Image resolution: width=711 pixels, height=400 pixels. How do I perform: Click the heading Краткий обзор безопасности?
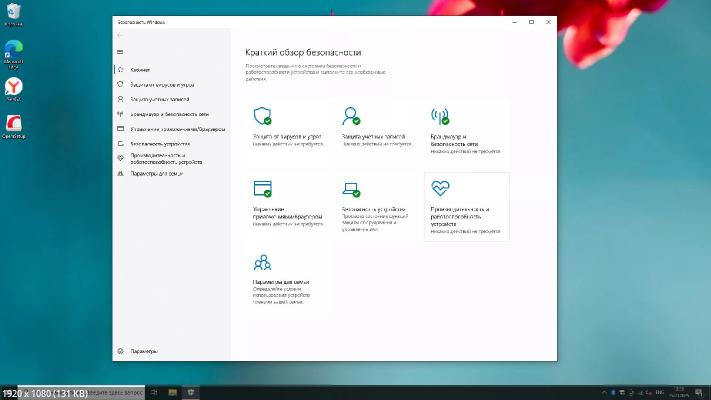pyautogui.click(x=303, y=53)
